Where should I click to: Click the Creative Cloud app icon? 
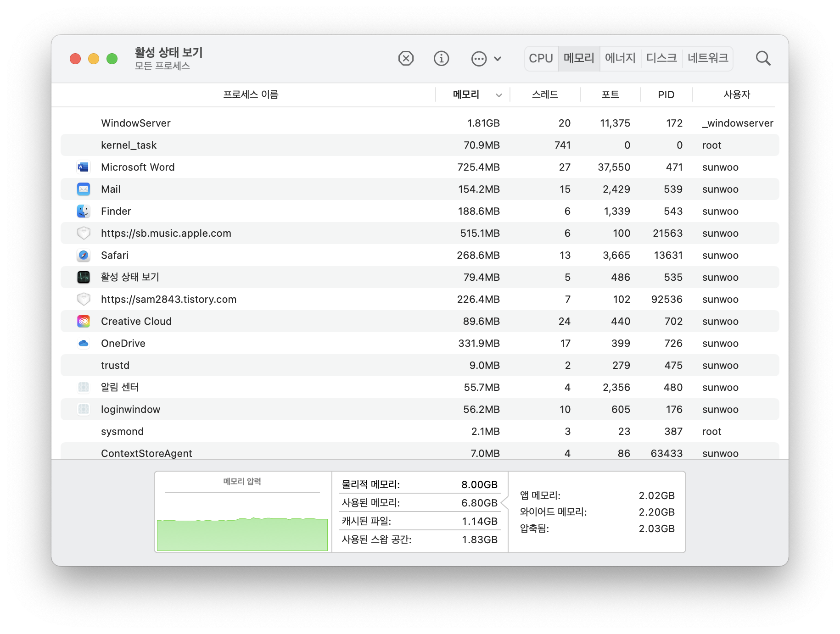(x=83, y=321)
